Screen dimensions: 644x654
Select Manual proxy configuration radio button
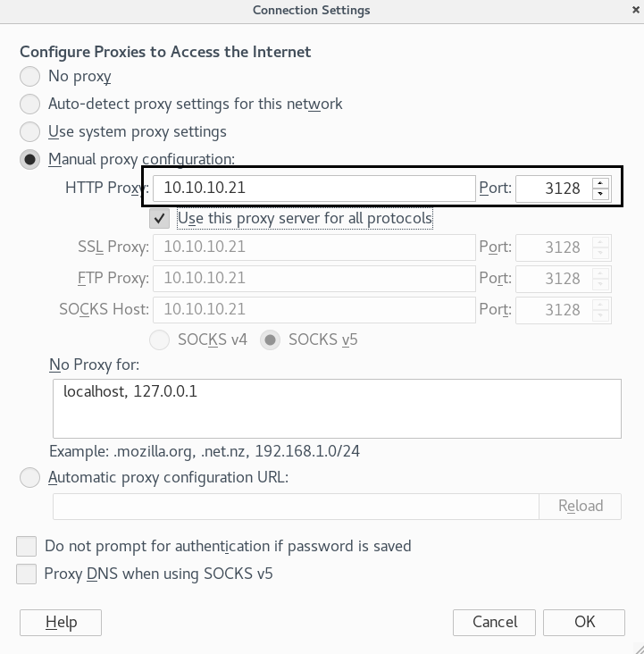click(30, 159)
